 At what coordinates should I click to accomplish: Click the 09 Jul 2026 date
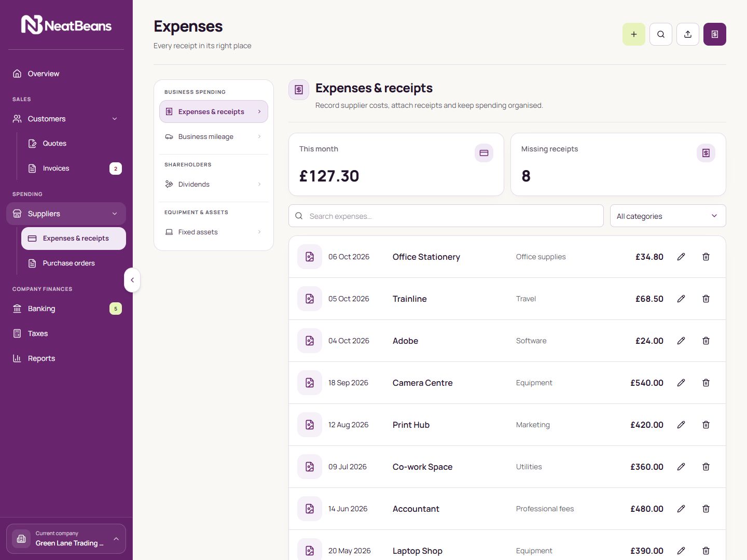[348, 467]
